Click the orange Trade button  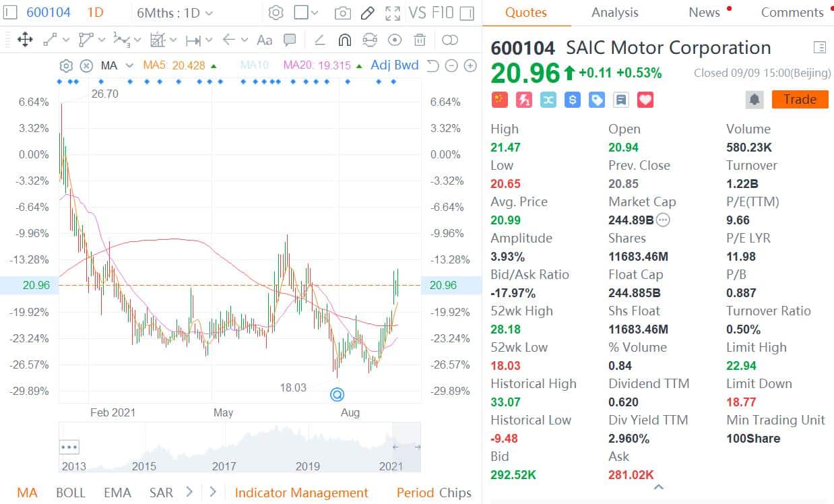pos(800,99)
